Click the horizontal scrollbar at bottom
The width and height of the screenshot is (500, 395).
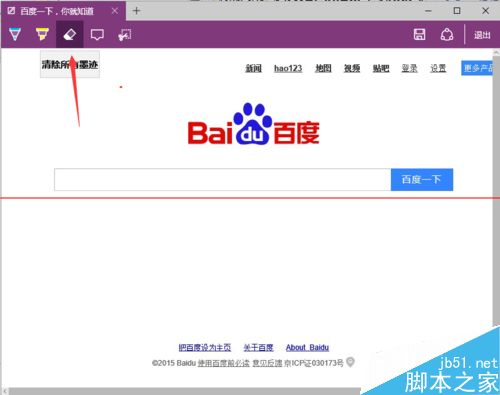click(184, 391)
